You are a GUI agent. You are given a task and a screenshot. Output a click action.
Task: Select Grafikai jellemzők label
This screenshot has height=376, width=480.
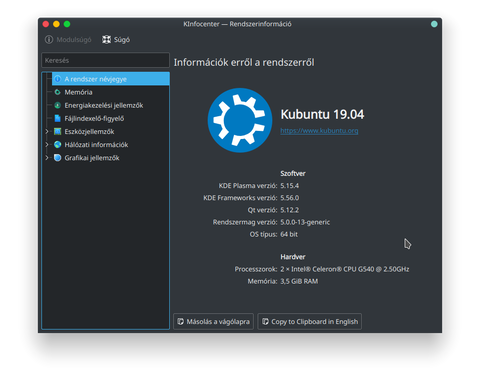coord(92,158)
